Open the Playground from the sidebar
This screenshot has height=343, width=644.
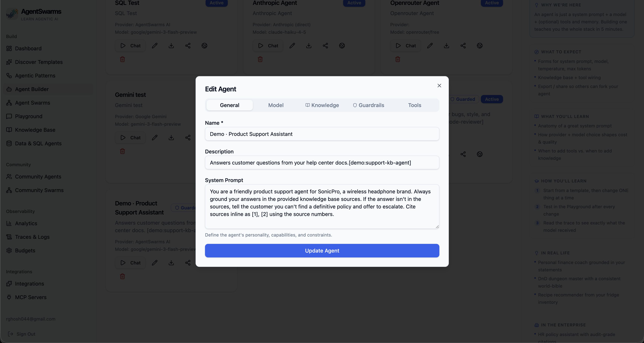[28, 116]
